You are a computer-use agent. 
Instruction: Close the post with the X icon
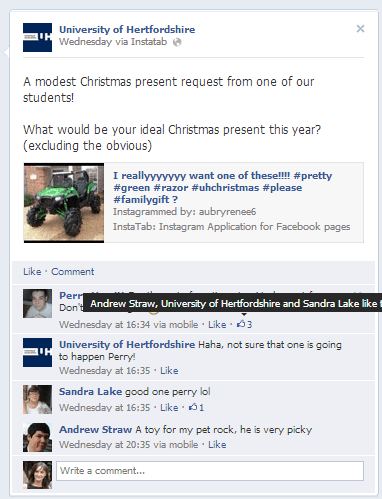point(360,29)
